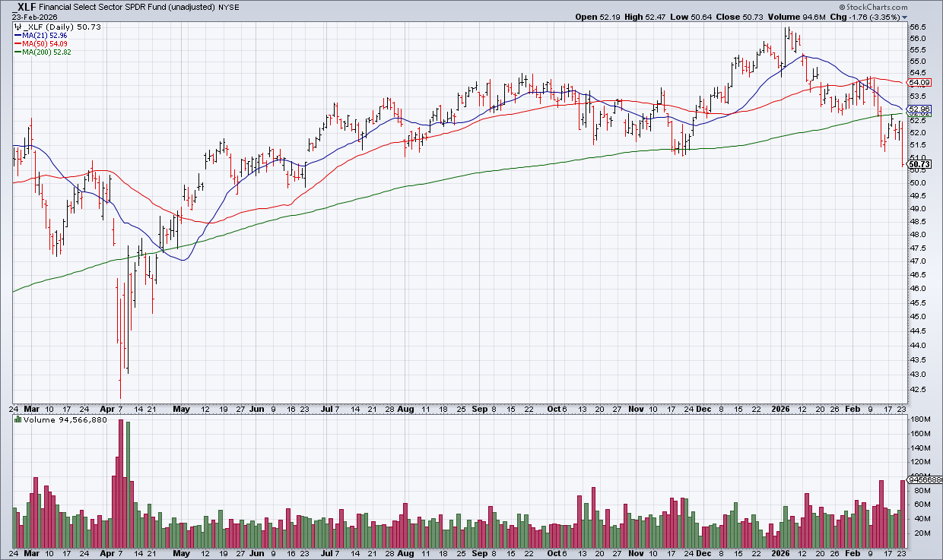Click the May label on the time axis
The width and height of the screenshot is (943, 560).
click(180, 408)
